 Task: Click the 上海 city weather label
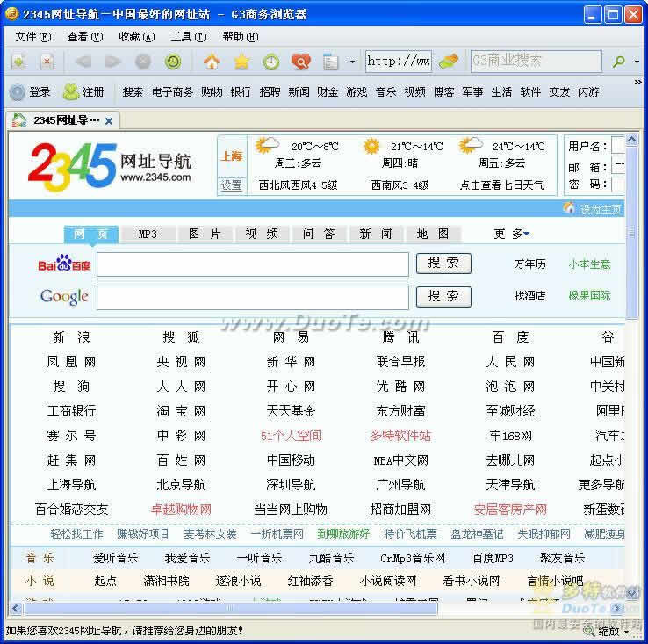pos(232,156)
